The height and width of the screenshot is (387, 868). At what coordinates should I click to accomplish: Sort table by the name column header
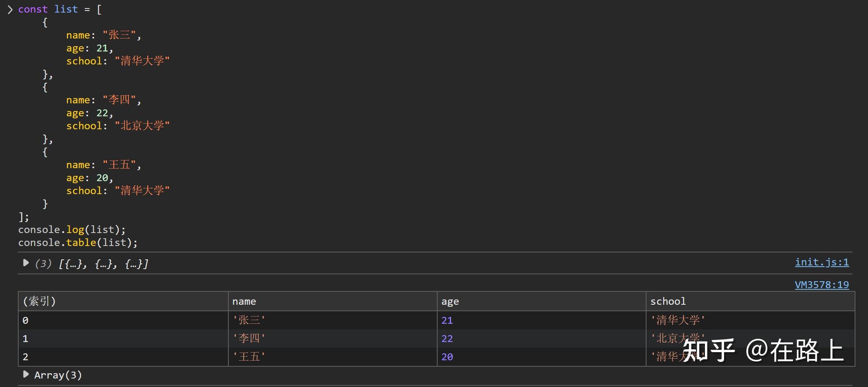coord(333,301)
